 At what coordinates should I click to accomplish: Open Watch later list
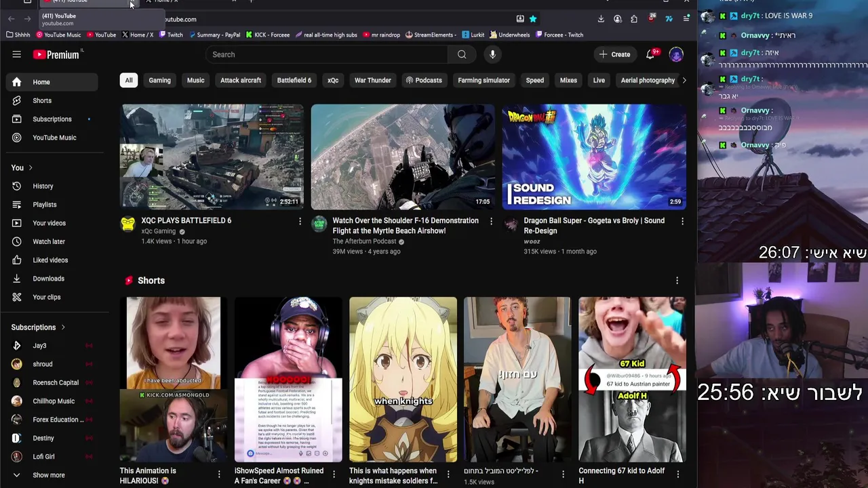click(52, 241)
